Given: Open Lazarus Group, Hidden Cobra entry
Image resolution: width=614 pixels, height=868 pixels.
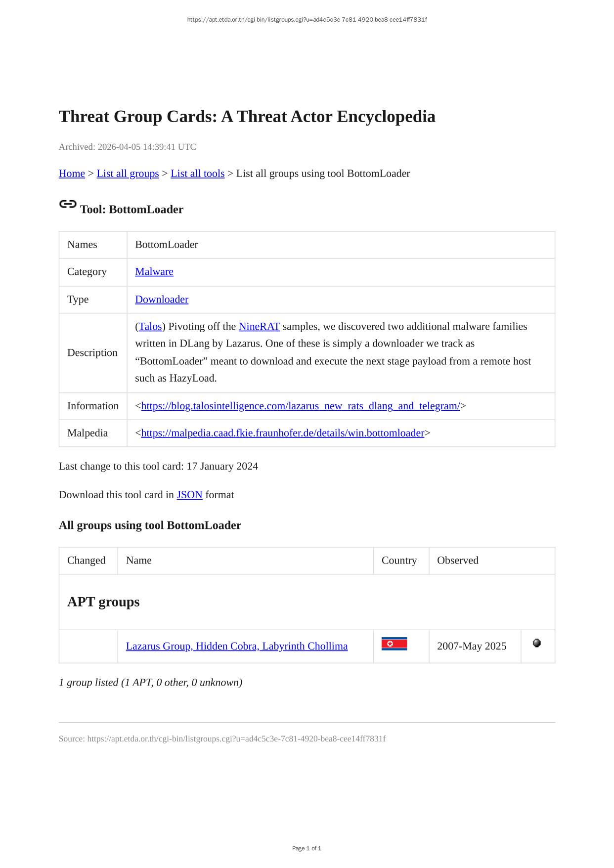Looking at the screenshot, I should pos(237,646).
